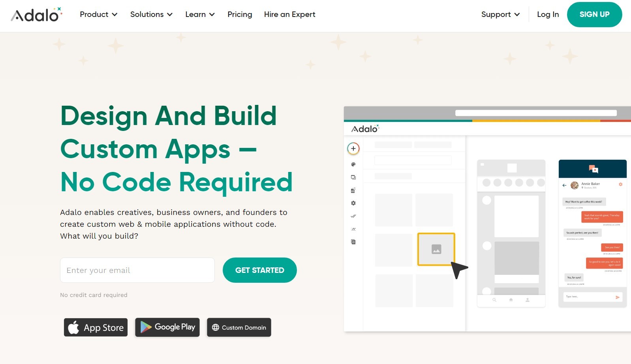Open the analytics chart icon in the mockup sidebar
Screen dimensions: 631x364
coord(353,229)
